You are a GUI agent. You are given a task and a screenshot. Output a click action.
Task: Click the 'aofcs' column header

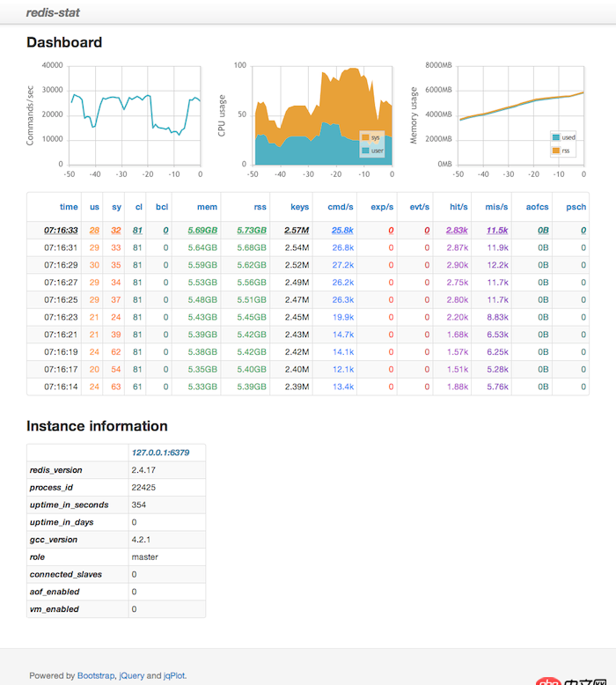537,207
